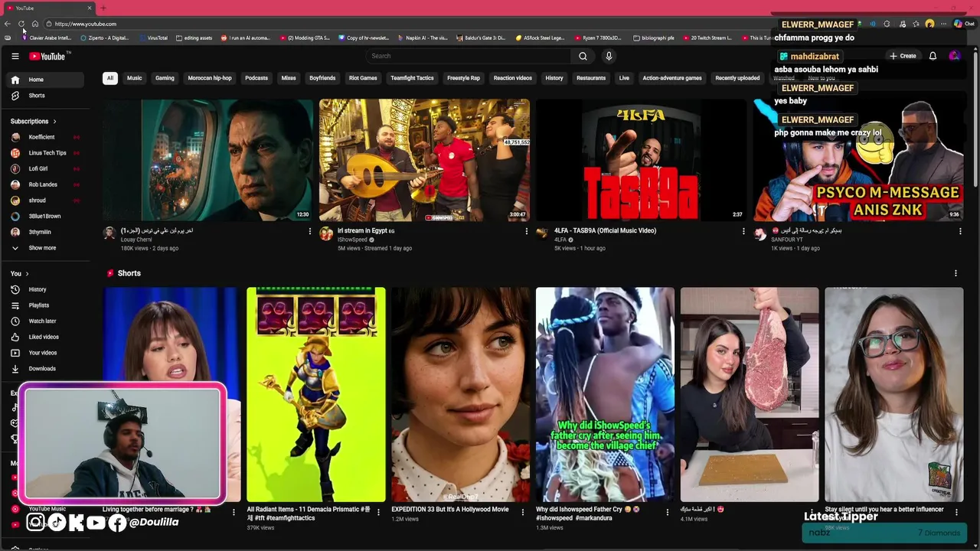Select the All filter chip

point(110,78)
